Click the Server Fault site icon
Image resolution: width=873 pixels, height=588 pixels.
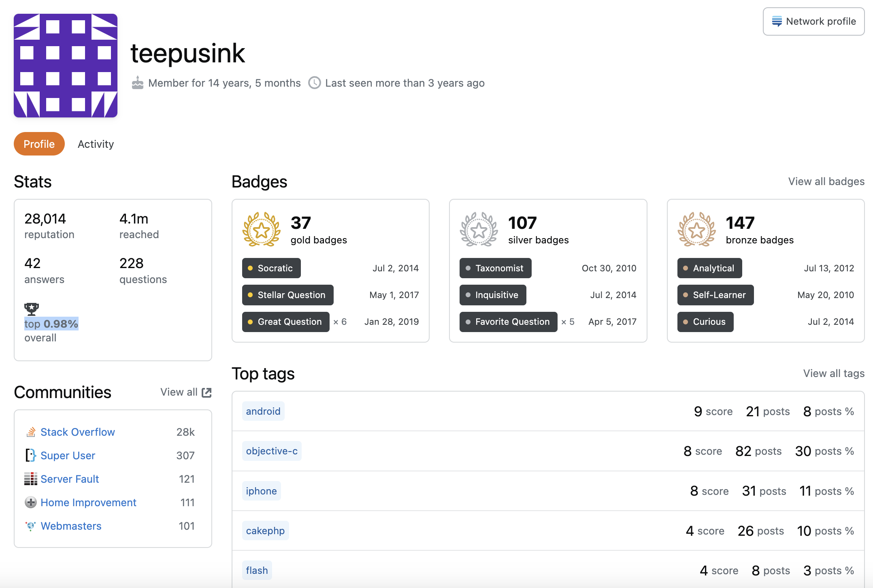pyautogui.click(x=31, y=479)
